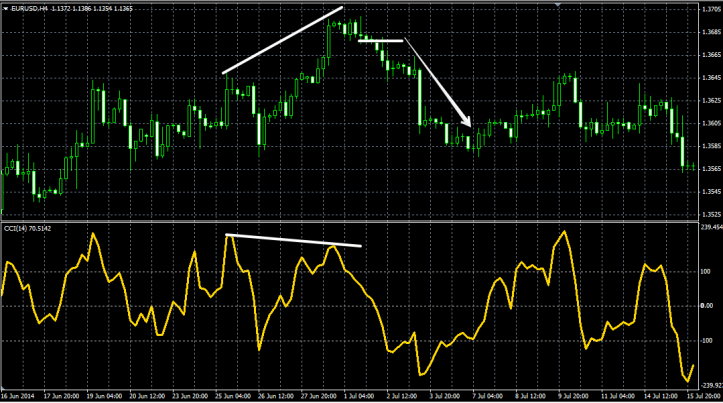Image resolution: width=723 pixels, height=403 pixels.
Task: Click the 0.00 level on CCI scale
Action: [x=706, y=306]
